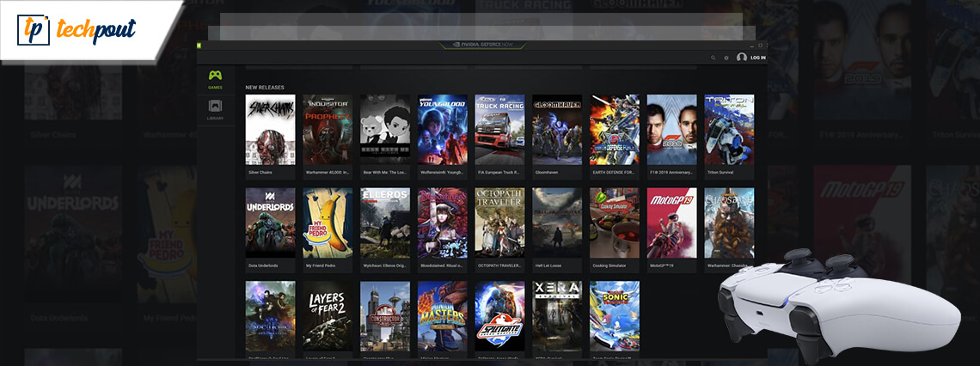Screen dimensions: 980x366
Task: Open the Gloomhaven game cover
Action: coord(557,129)
